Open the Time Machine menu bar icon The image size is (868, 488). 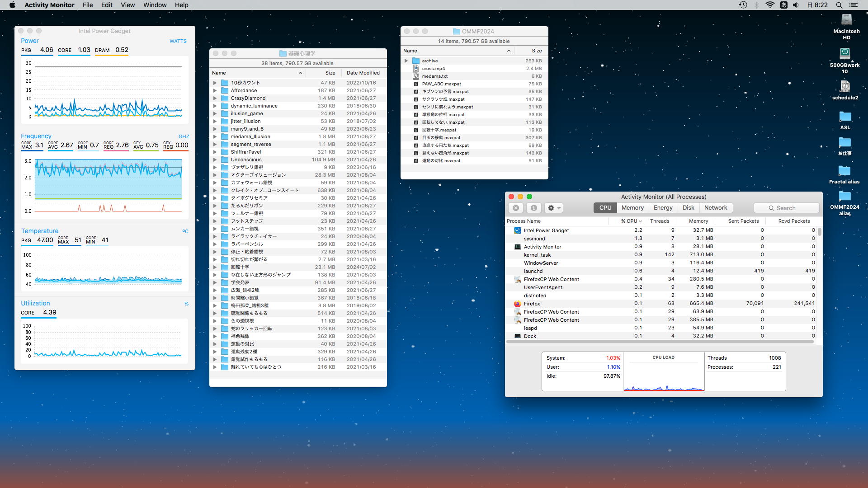[x=743, y=5]
